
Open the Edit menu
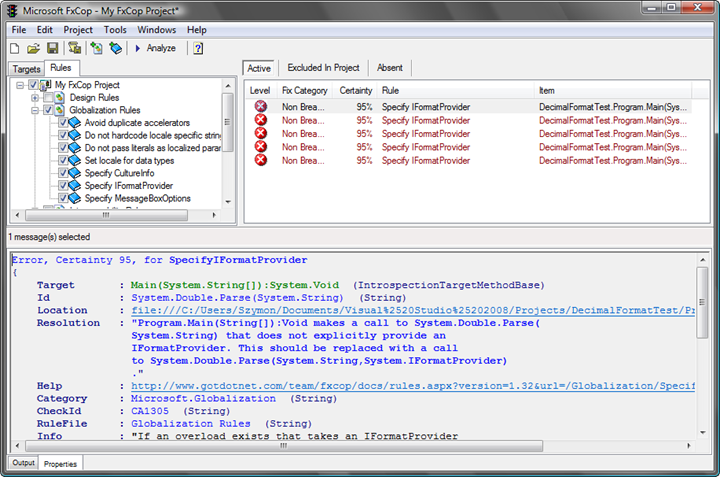click(x=45, y=30)
